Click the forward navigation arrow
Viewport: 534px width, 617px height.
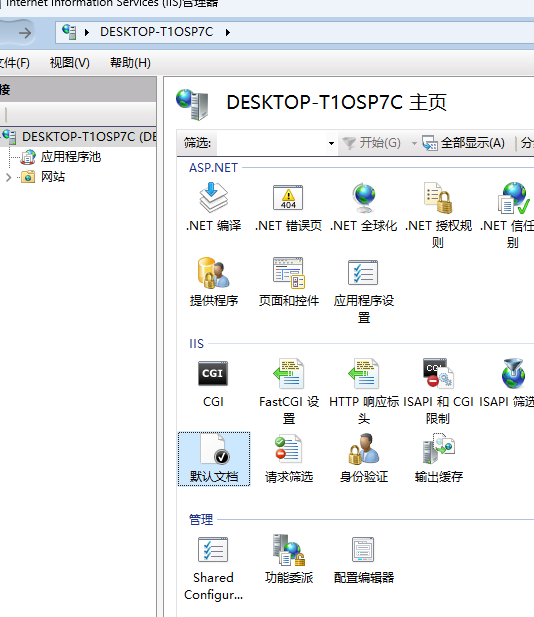[25, 33]
